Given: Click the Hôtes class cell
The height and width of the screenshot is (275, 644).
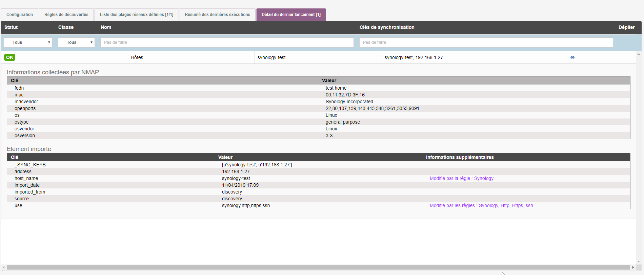Looking at the screenshot, I should pos(137,57).
